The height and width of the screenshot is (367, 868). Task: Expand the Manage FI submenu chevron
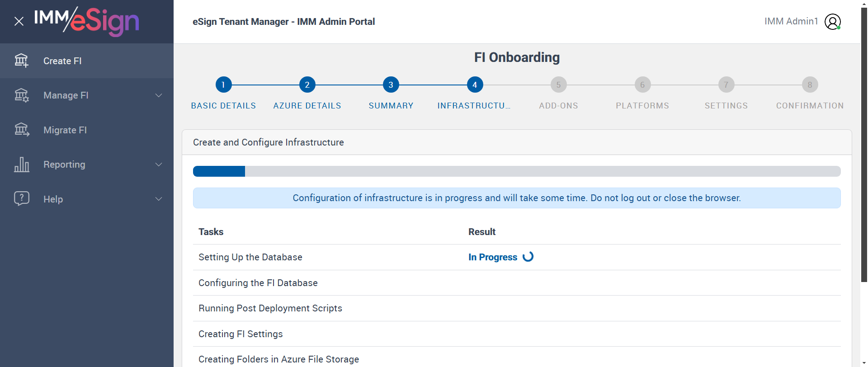coord(159,95)
